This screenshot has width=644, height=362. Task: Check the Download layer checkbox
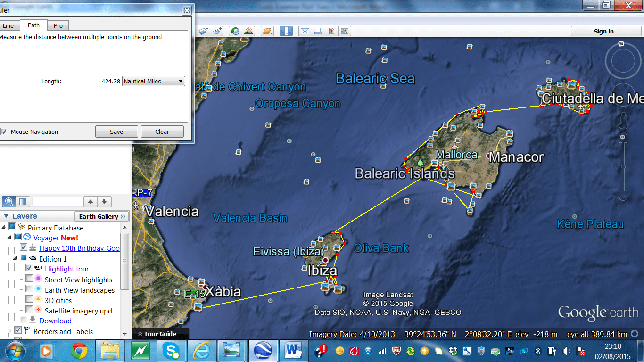coord(24,320)
